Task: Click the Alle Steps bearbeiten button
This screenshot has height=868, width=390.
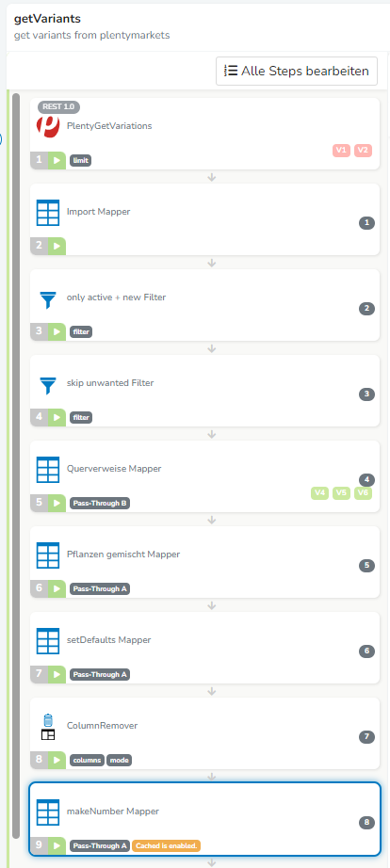Action: coord(297,71)
